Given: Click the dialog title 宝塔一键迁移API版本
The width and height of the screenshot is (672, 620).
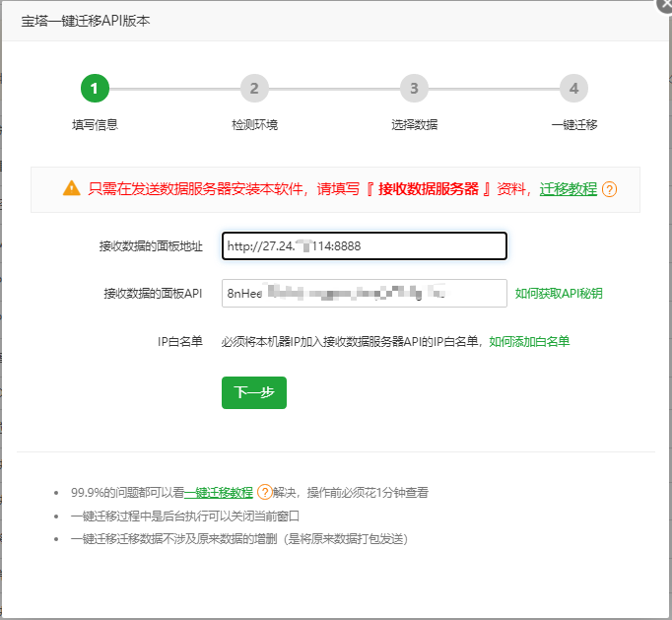Looking at the screenshot, I should pos(86,21).
